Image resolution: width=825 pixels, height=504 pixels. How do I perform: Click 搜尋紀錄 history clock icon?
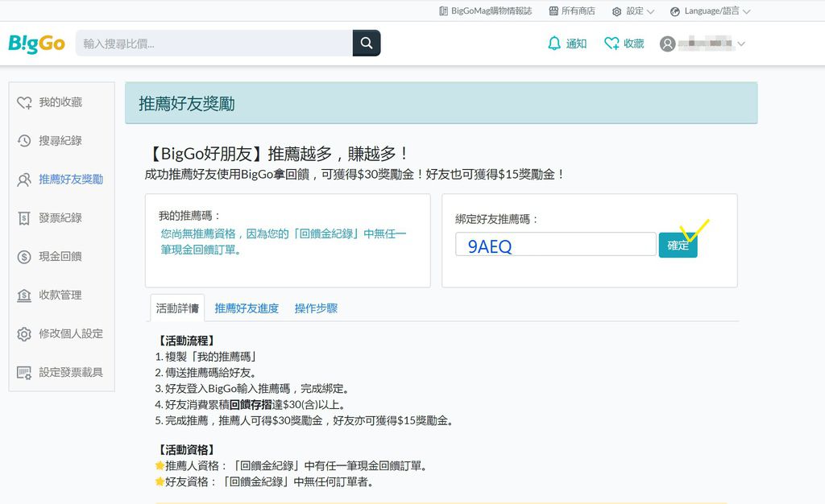[24, 141]
